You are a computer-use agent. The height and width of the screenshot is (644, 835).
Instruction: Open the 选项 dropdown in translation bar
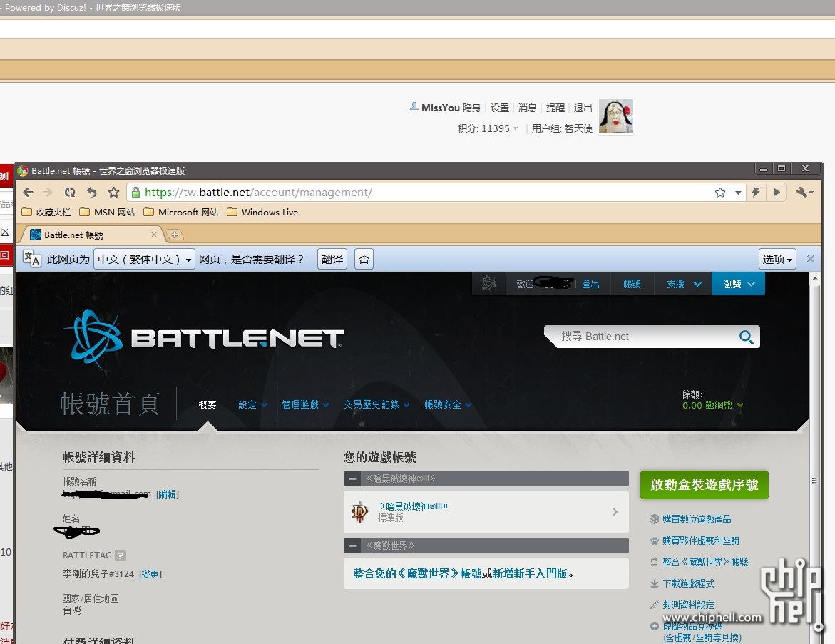777,259
